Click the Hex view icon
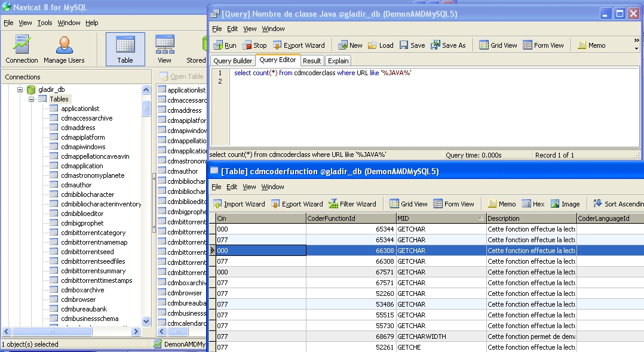 click(533, 204)
